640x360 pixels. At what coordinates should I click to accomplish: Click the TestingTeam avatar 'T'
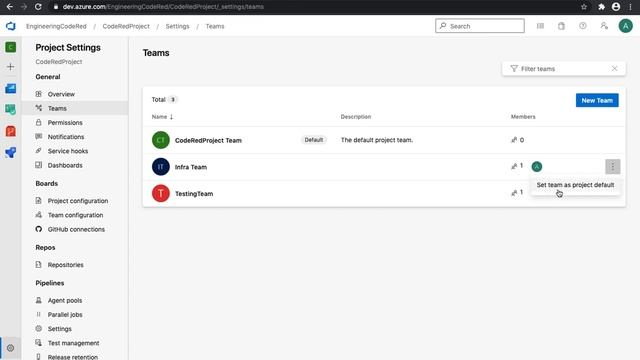pyautogui.click(x=161, y=193)
